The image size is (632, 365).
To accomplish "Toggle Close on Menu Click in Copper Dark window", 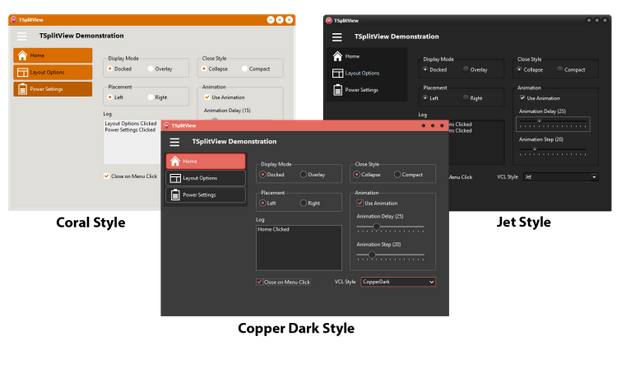I will (x=283, y=282).
